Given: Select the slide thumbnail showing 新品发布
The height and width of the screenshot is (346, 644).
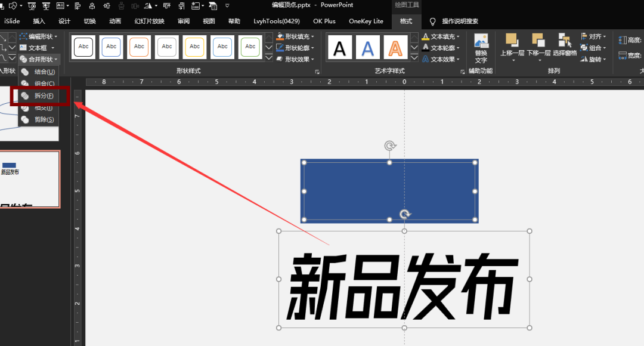Looking at the screenshot, I should pyautogui.click(x=30, y=179).
